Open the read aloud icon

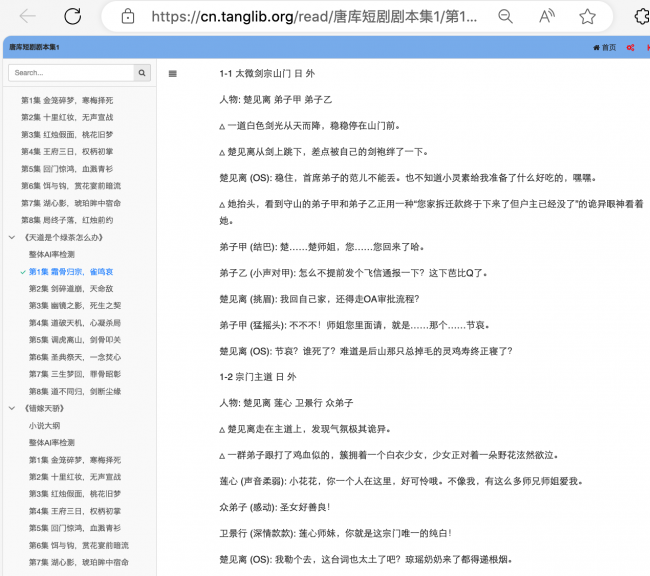tap(546, 16)
